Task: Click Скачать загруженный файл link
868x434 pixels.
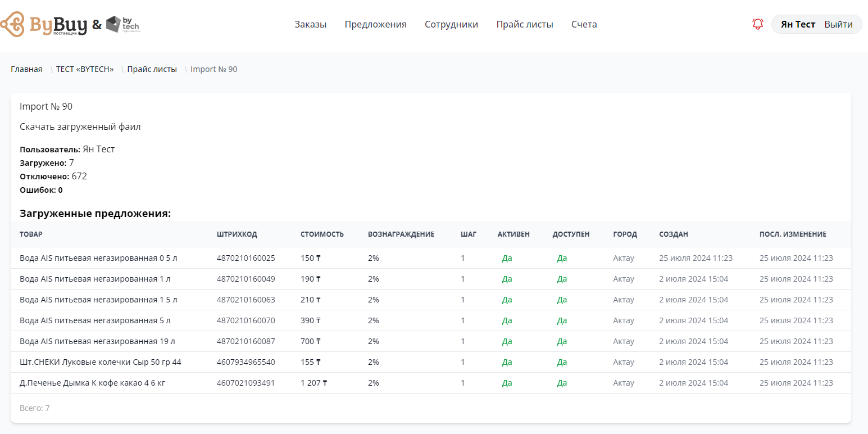Action: (x=80, y=127)
